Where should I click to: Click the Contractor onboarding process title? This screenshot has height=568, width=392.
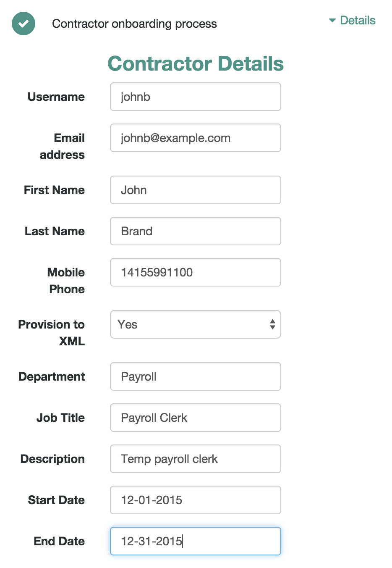point(134,24)
